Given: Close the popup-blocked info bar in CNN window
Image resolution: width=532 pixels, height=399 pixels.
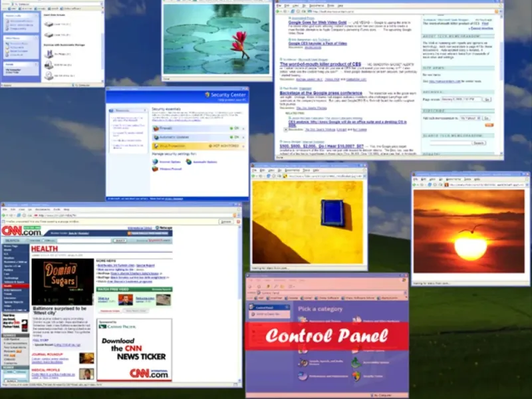Looking at the screenshot, I should 238,221.
